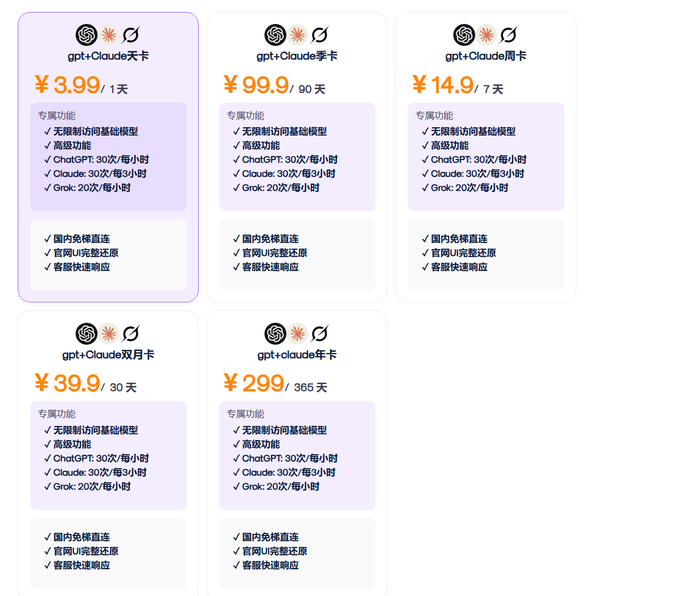The height and width of the screenshot is (596, 700).
Task: Click the Grok icon on the 周卡 card
Action: click(x=508, y=35)
